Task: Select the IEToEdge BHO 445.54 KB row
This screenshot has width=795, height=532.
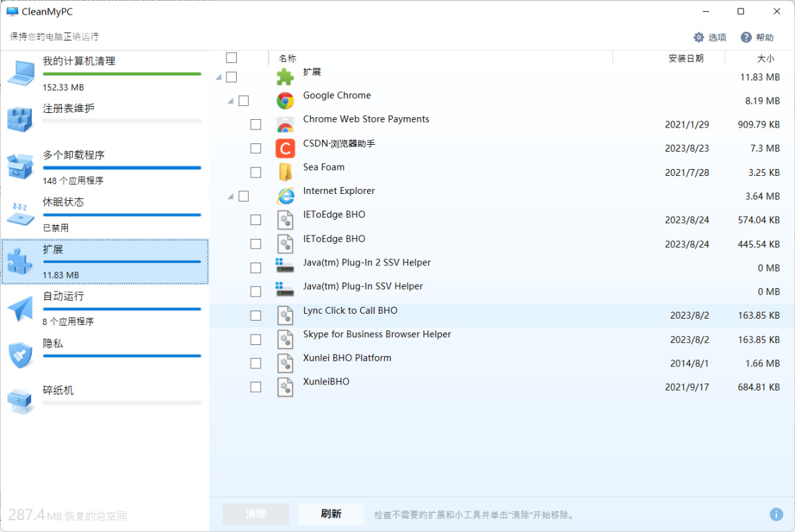Action: coord(502,244)
